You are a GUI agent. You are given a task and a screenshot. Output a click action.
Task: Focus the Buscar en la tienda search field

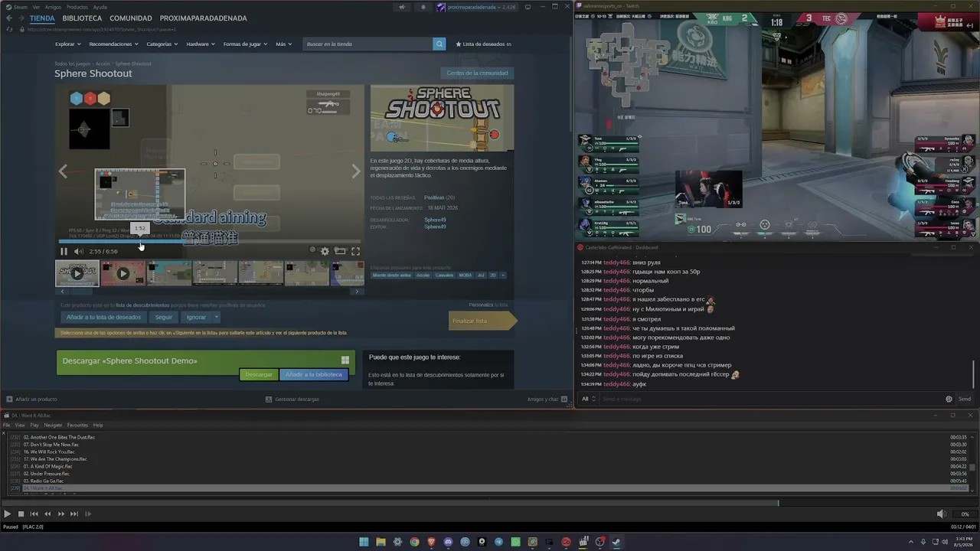click(x=367, y=44)
